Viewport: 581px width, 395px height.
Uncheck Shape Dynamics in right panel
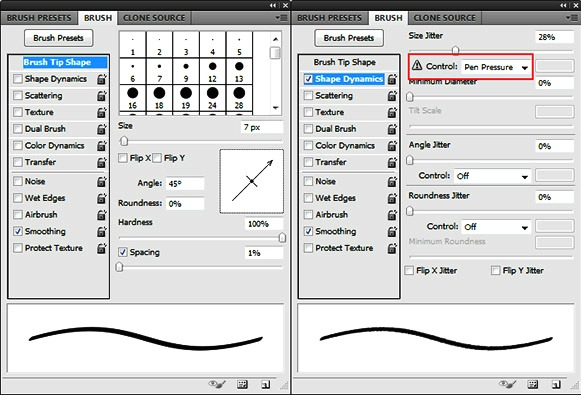308,79
